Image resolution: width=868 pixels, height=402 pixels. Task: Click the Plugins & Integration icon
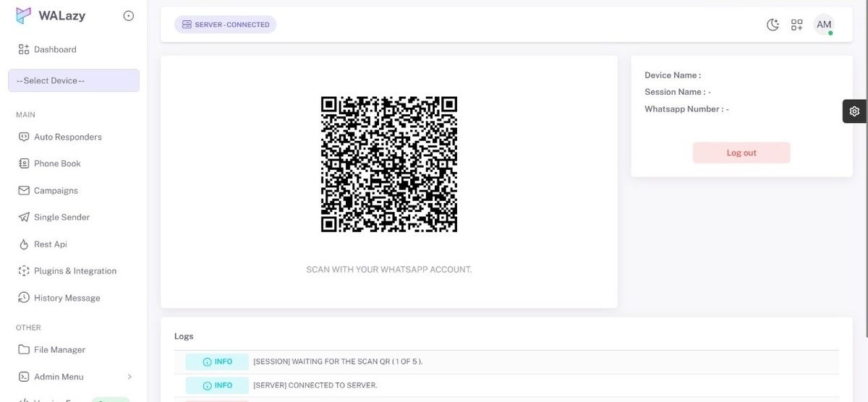[23, 271]
